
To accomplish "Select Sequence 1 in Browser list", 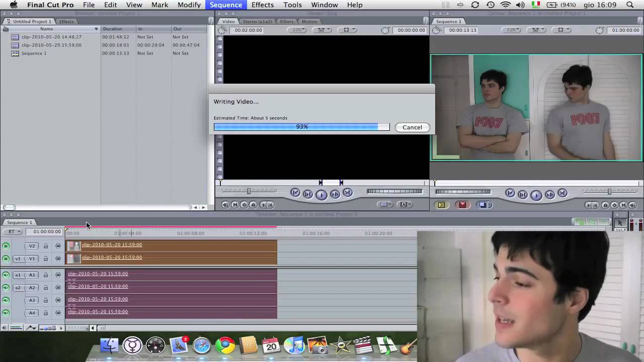I will pyautogui.click(x=34, y=53).
